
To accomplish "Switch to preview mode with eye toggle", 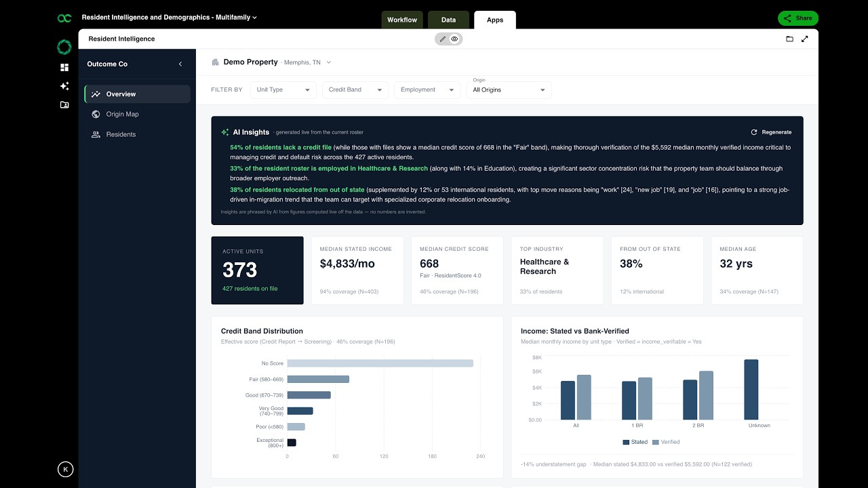I will [454, 39].
